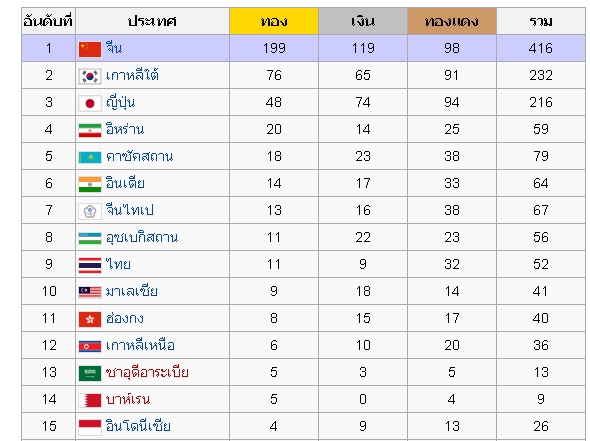Click the South Korea flag icon

pyautogui.click(x=90, y=76)
